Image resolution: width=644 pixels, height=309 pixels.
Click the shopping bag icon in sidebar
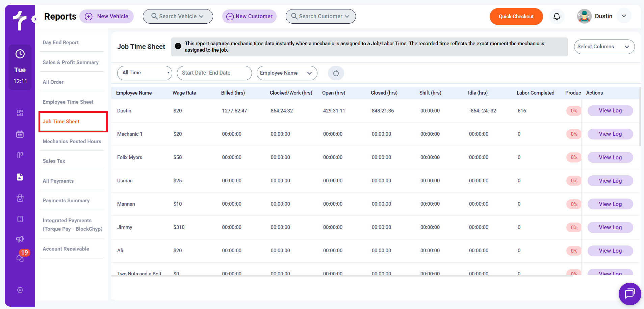point(20,198)
